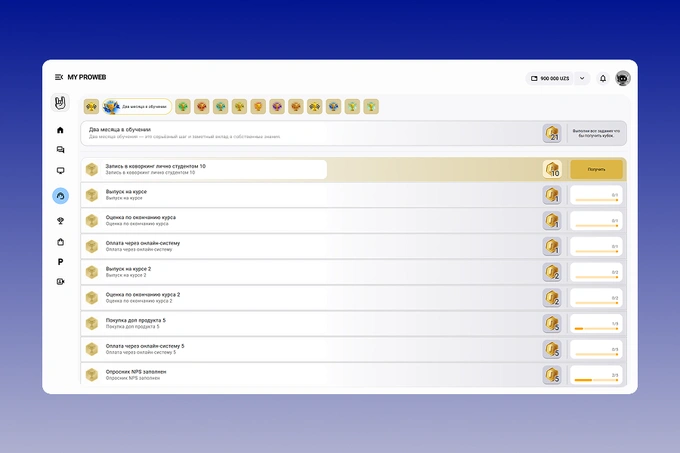Go to the Home sidebar icon

(x=60, y=130)
